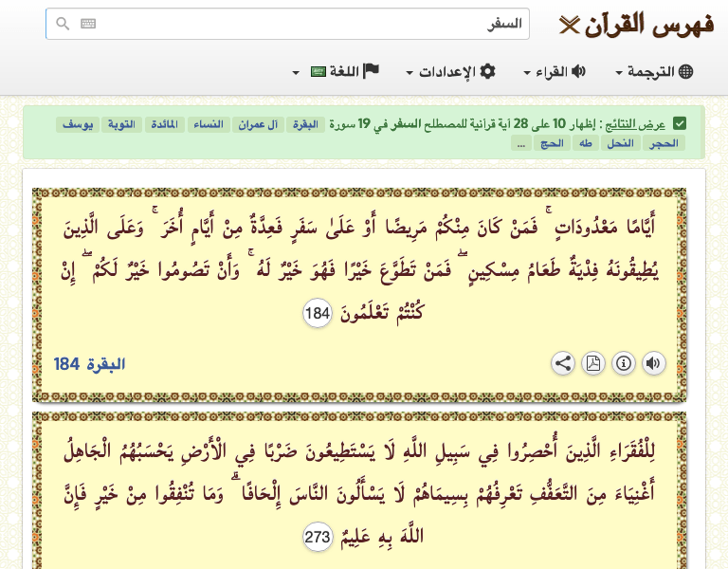728x569 pixels.
Task: Toggle the results display checkbox
Action: [x=680, y=124]
